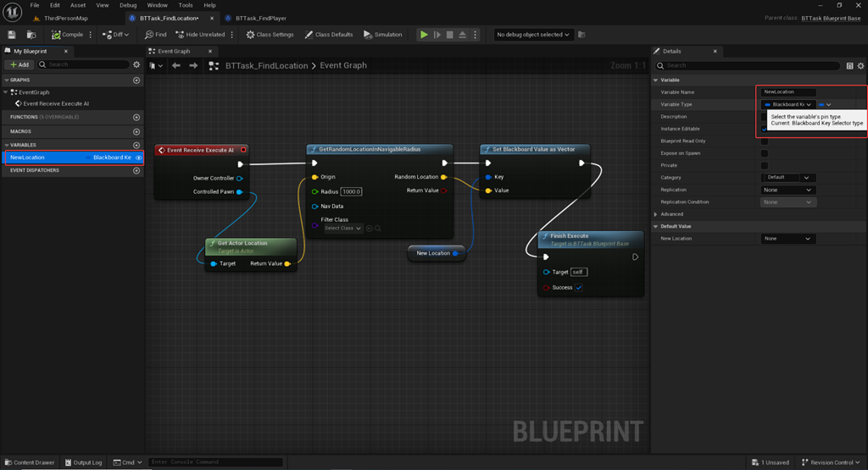The height and width of the screenshot is (470, 868).
Task: Click the My Blueprint search field
Action: click(x=84, y=64)
